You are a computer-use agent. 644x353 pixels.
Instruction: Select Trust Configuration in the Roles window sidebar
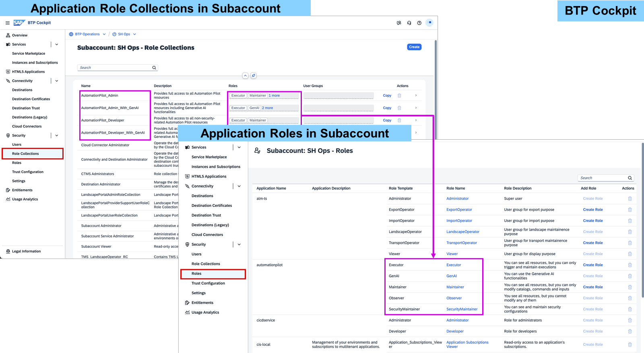208,283
